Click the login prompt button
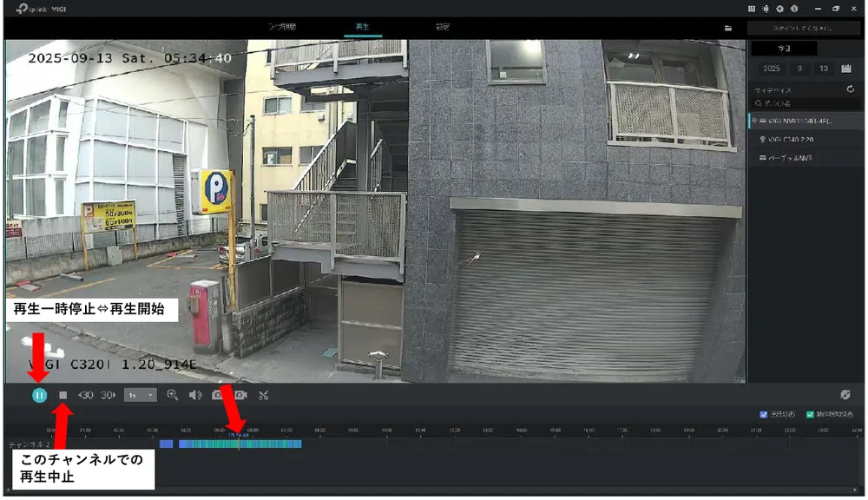Screen dimensions: 868x500 pyautogui.click(x=803, y=29)
